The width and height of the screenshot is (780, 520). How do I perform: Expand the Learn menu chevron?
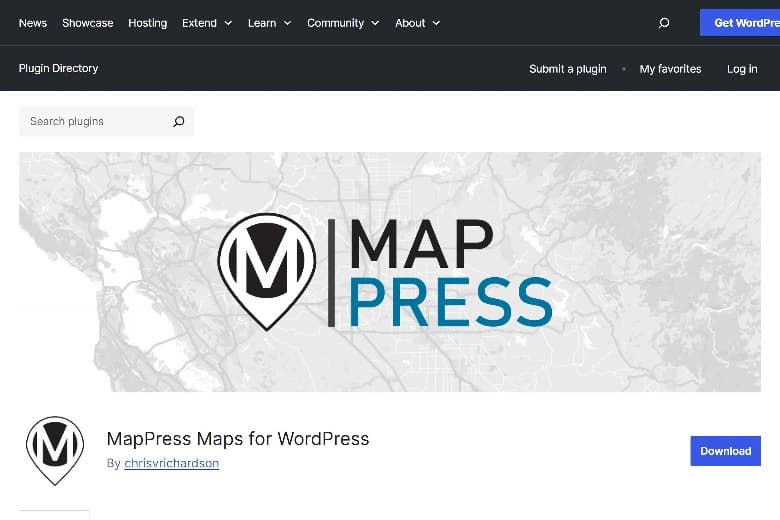(x=288, y=23)
